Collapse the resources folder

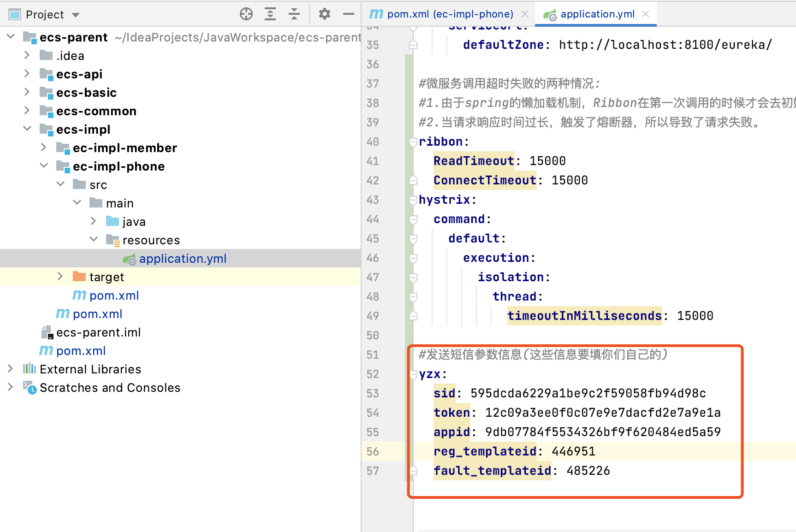point(94,239)
